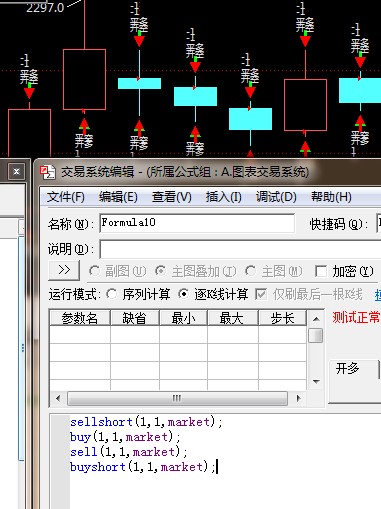This screenshot has width=381, height=509.
Task: Click the horizontal scrollbar right arrow
Action: point(298,398)
